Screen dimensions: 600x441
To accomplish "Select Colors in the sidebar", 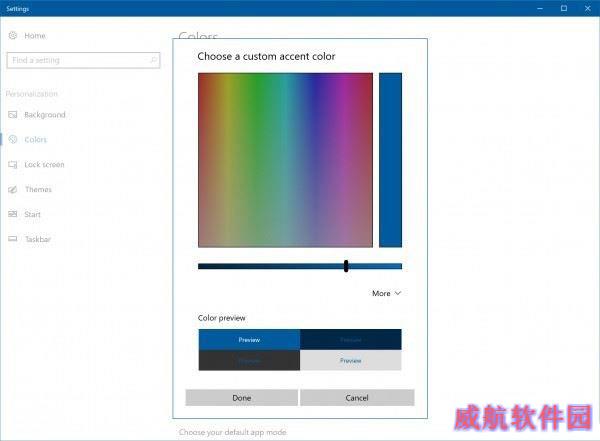I will coord(36,139).
